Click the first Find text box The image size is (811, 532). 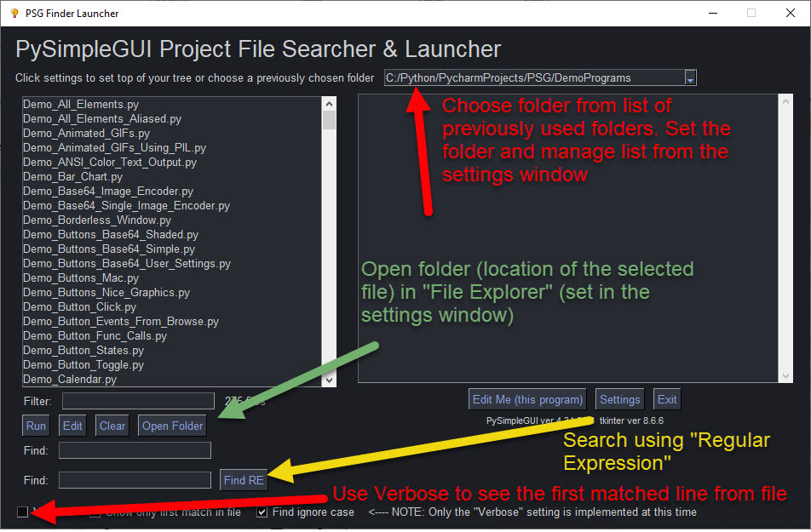click(134, 450)
